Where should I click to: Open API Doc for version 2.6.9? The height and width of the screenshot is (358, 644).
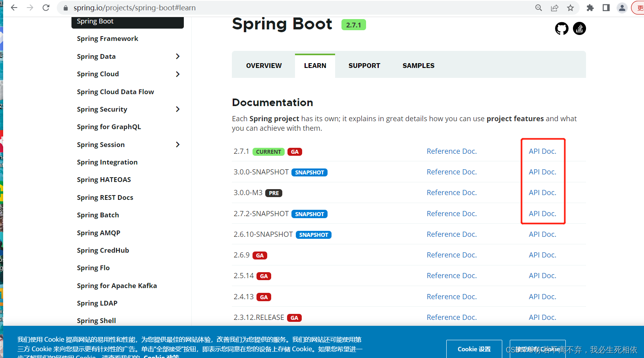[542, 255]
